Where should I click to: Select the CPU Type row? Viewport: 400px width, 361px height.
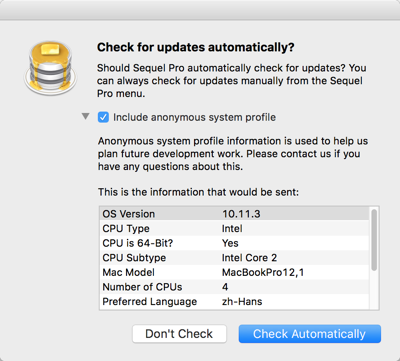(x=234, y=228)
